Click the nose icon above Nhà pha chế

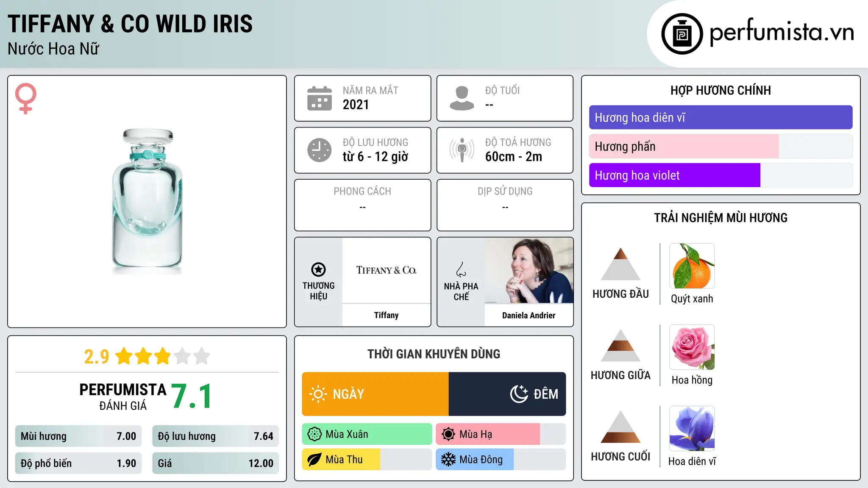[461, 269]
